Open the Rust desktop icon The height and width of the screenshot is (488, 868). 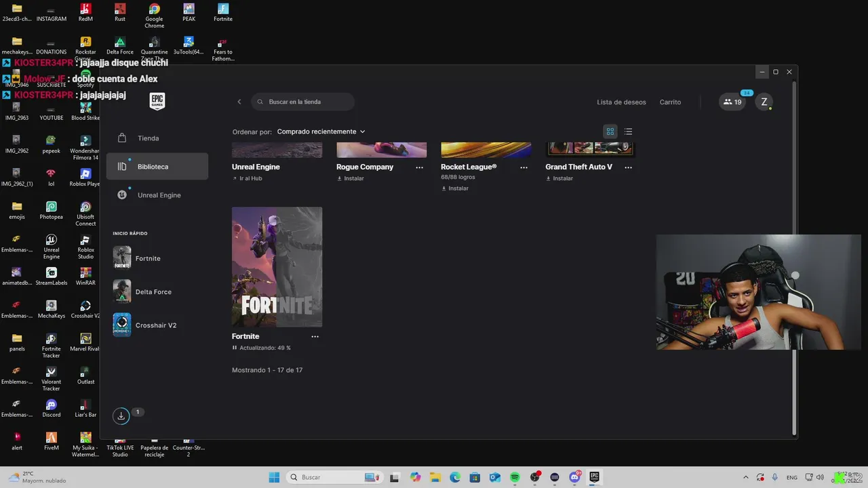[120, 12]
